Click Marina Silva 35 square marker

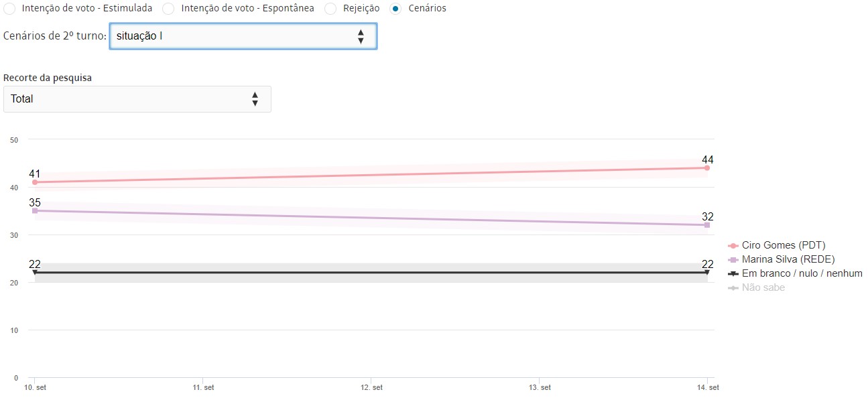[35, 210]
